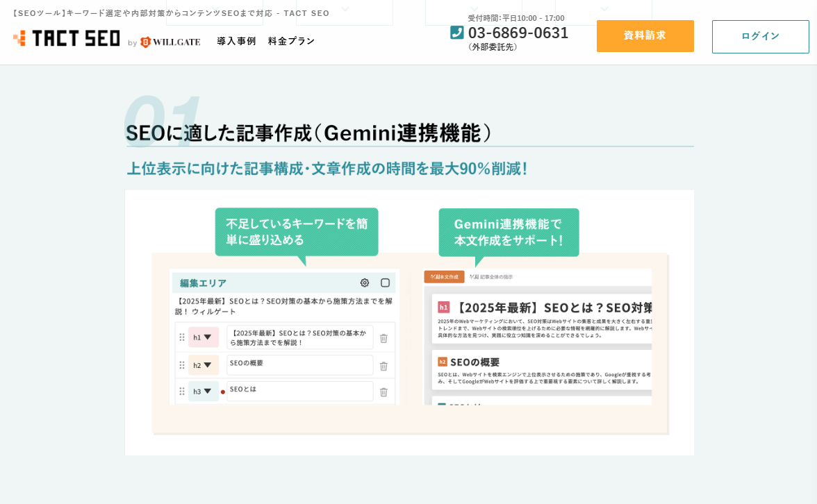Screen dimensions: 817x504
Task: Click the phone icon beside the number
Action: click(456, 33)
